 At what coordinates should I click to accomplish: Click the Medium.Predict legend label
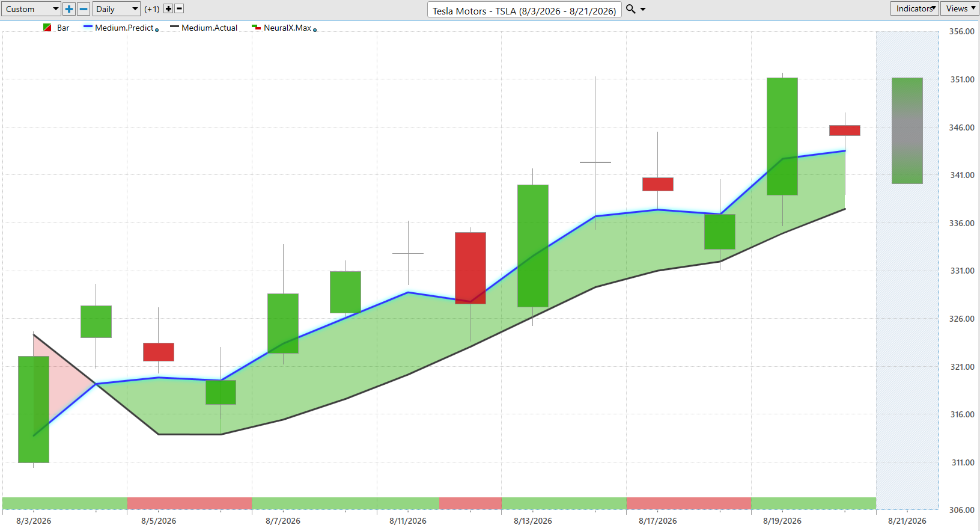coord(124,28)
